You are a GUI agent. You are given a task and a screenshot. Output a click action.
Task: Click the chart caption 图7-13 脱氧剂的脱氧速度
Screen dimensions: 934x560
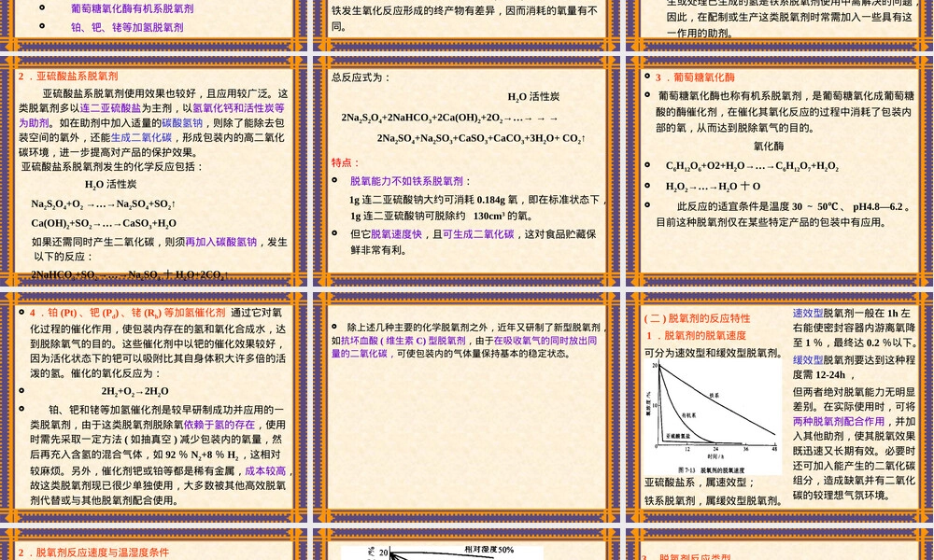pyautogui.click(x=711, y=470)
